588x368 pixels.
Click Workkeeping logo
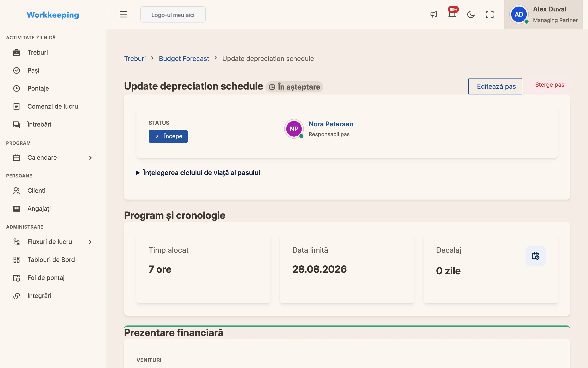click(53, 15)
